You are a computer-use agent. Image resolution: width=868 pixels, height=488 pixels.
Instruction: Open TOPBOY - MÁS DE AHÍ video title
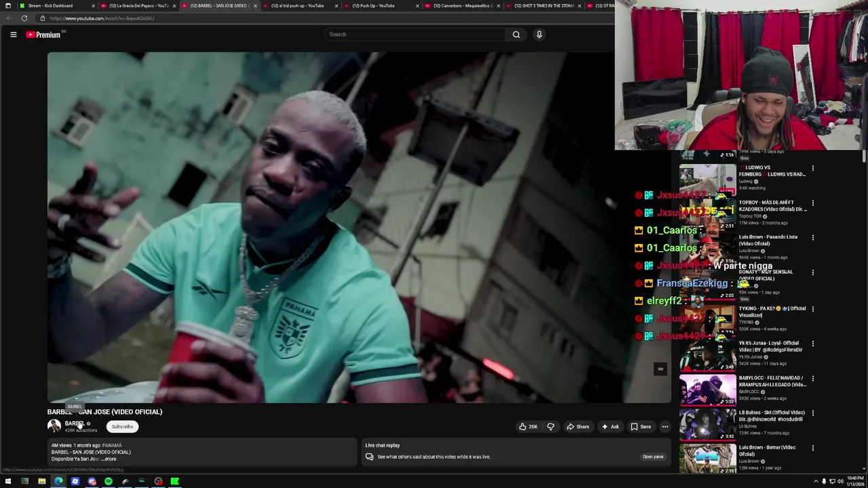coord(772,206)
